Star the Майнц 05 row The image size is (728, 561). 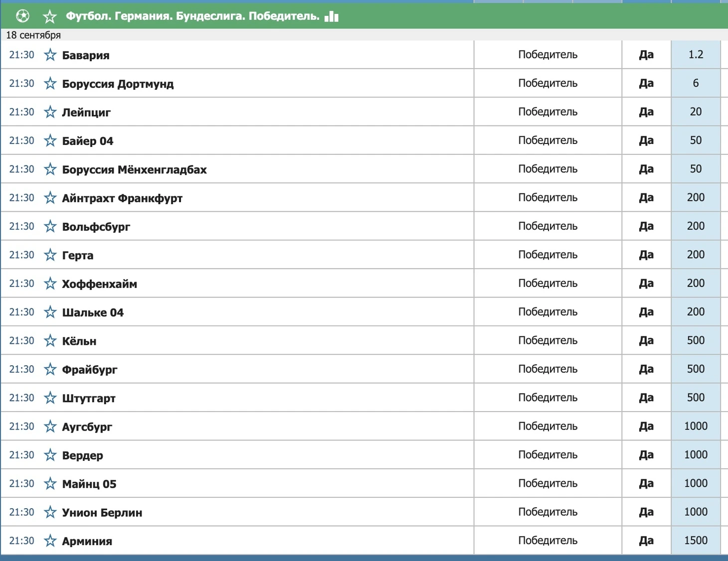pos(50,484)
